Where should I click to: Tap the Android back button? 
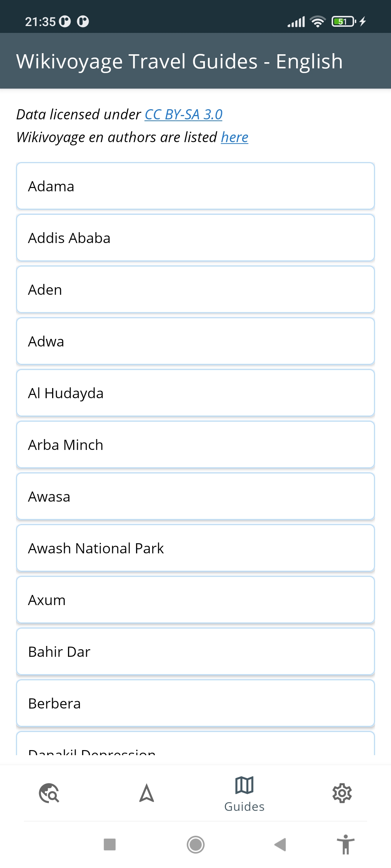(x=280, y=845)
